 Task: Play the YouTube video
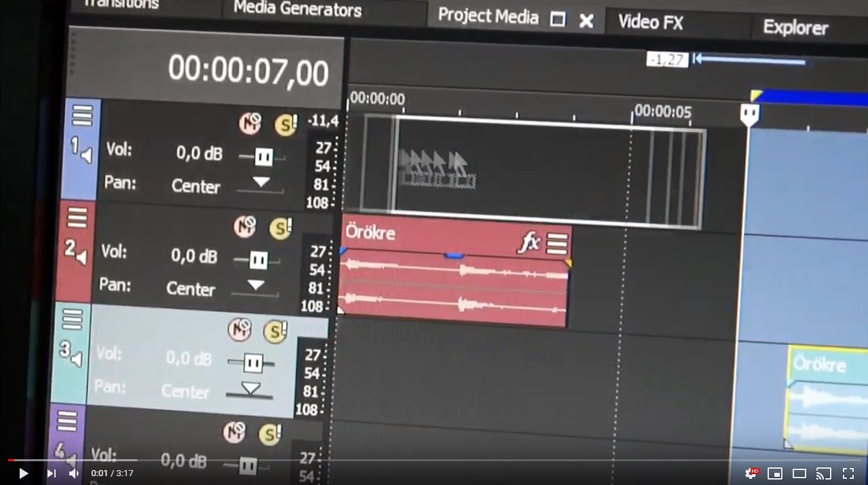click(23, 473)
